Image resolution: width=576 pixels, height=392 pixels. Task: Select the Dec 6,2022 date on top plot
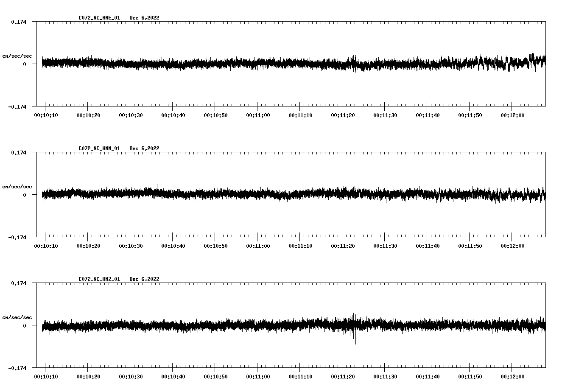[145, 18]
